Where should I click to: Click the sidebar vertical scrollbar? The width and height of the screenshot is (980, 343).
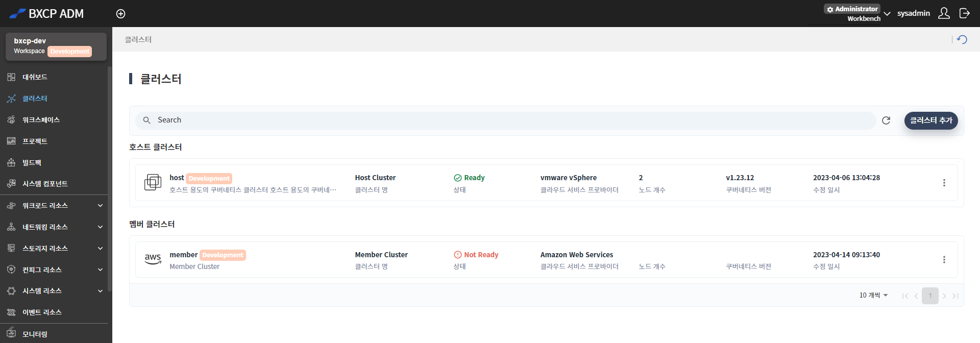tap(109, 179)
